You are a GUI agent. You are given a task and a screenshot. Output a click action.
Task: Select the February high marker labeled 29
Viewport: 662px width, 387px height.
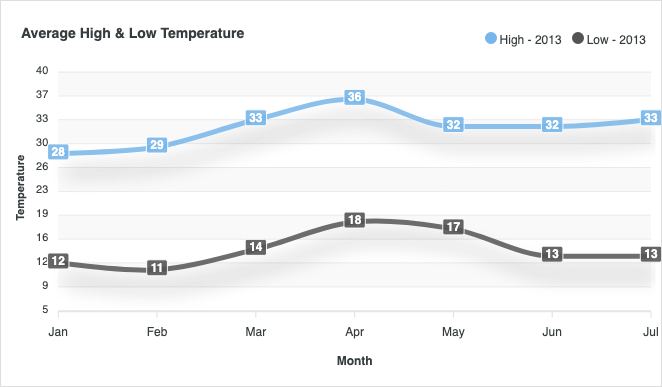click(x=157, y=145)
